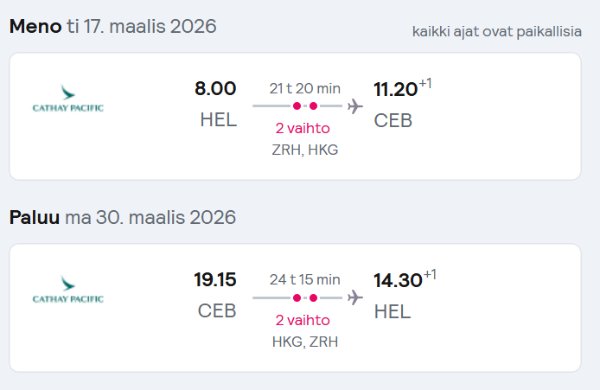Click the airplane icon on return flight
This screenshot has width=600, height=390.
click(355, 297)
